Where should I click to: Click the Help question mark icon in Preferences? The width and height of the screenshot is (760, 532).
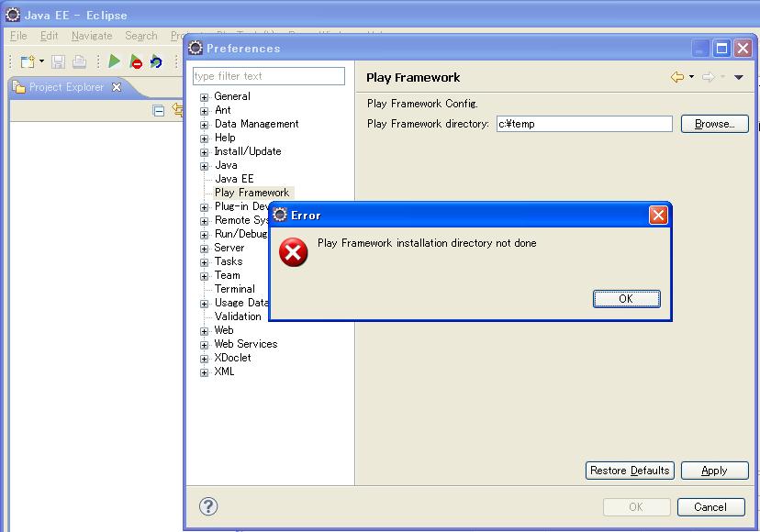tap(208, 507)
